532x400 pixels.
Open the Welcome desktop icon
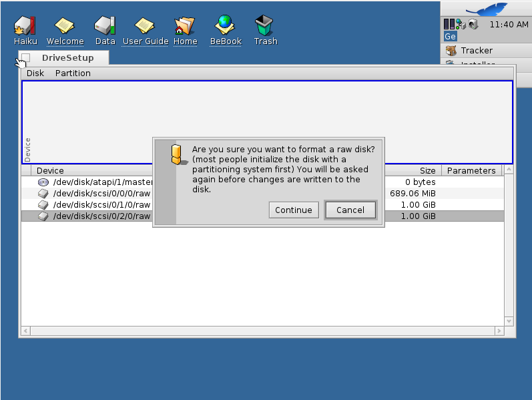[x=65, y=26]
